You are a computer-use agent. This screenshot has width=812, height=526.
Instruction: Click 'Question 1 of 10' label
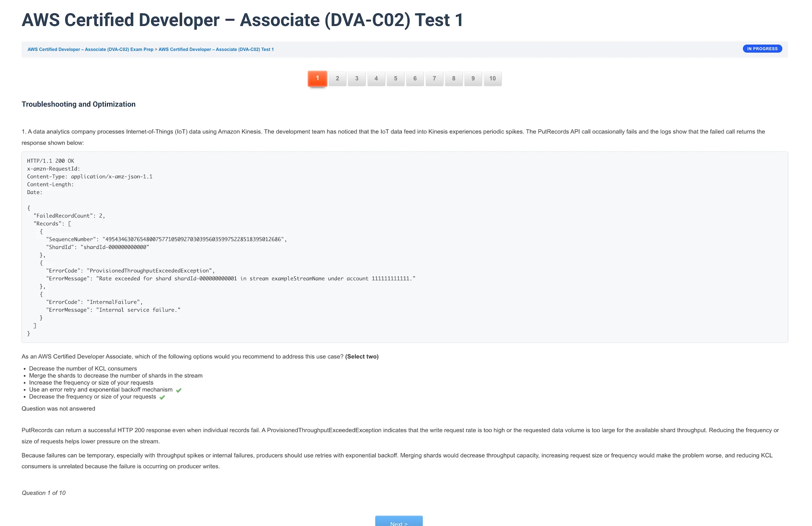coord(44,493)
